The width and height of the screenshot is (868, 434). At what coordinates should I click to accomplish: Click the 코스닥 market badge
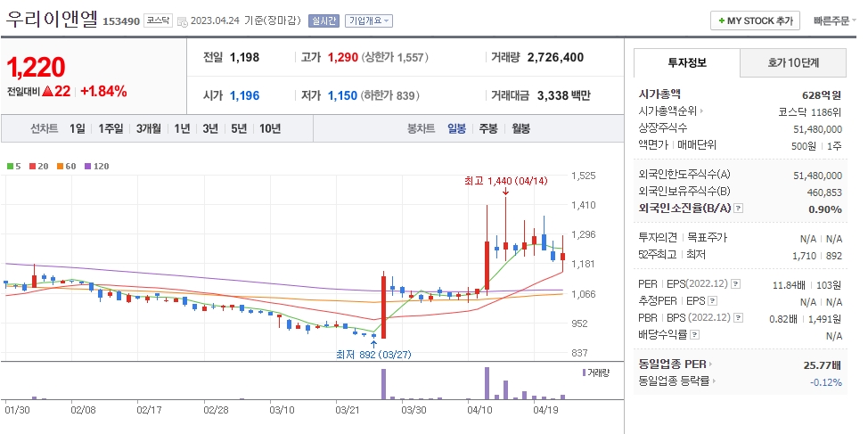(159, 21)
